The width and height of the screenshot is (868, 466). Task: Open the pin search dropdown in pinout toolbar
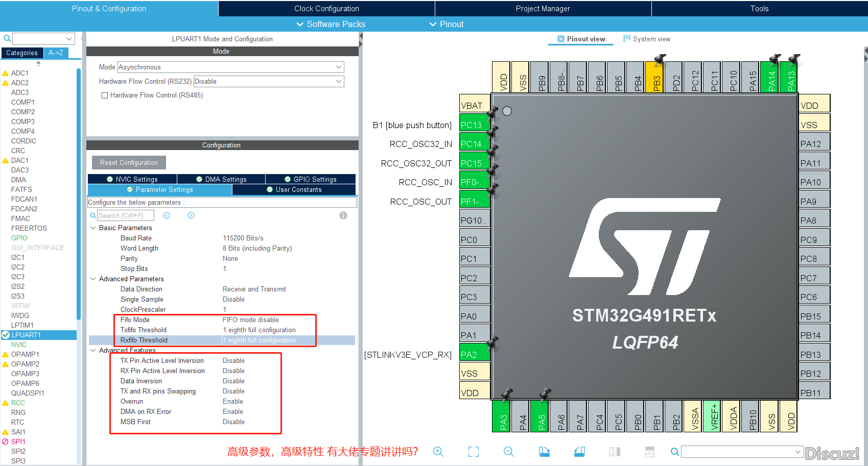(x=798, y=452)
